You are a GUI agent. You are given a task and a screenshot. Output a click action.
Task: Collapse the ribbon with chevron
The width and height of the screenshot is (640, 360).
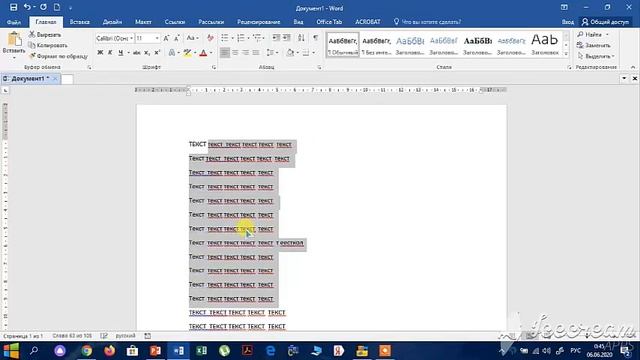pos(633,67)
